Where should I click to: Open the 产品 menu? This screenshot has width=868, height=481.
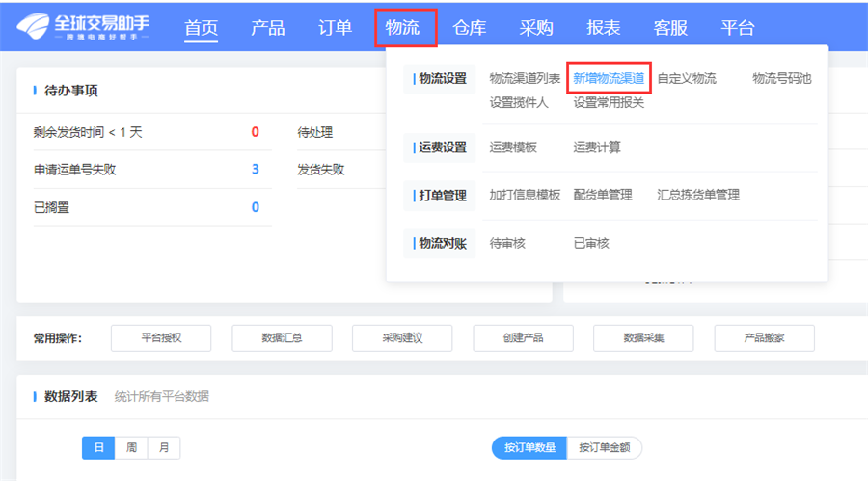pyautogui.click(x=268, y=27)
